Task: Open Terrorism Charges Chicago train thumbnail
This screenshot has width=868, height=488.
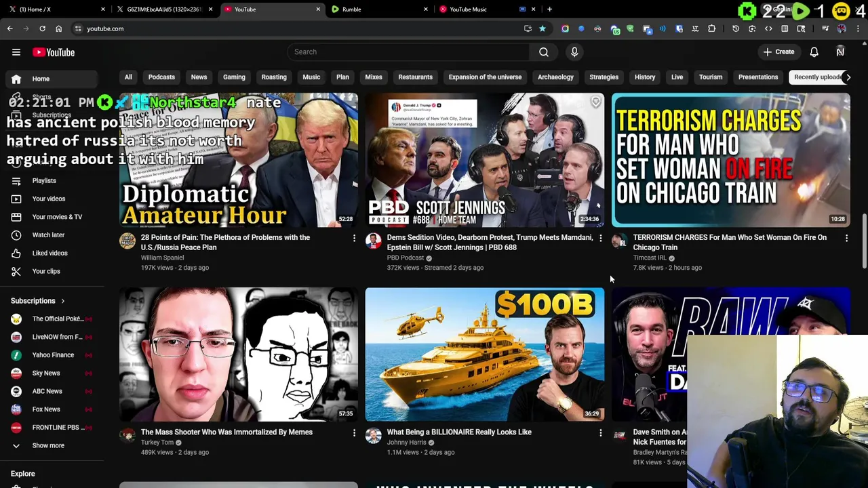Action: 730,160
